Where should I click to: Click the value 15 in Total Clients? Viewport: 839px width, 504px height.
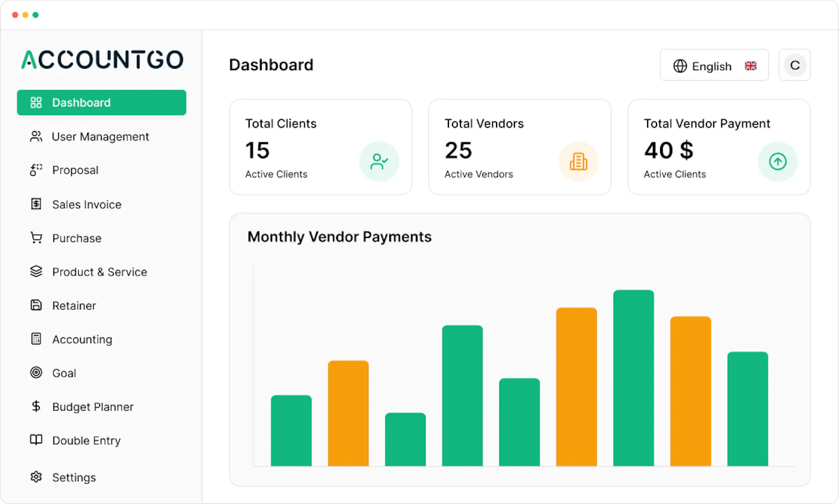[257, 150]
